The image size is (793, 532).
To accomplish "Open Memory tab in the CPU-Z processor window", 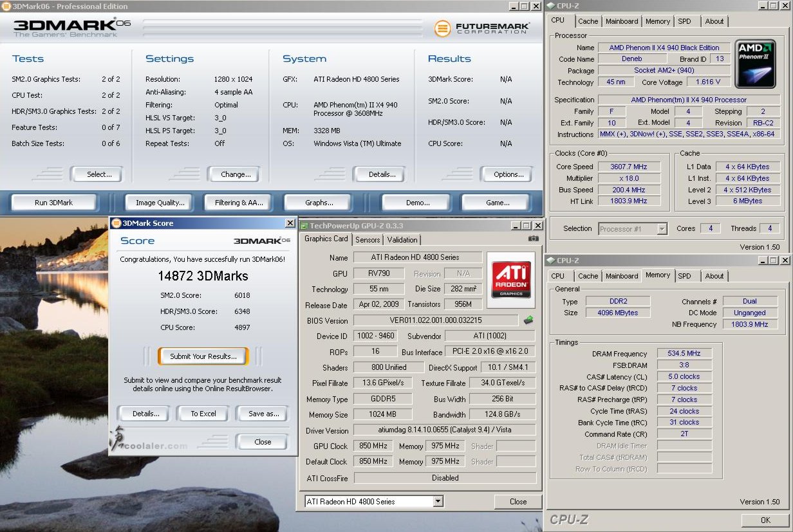I will 658,21.
